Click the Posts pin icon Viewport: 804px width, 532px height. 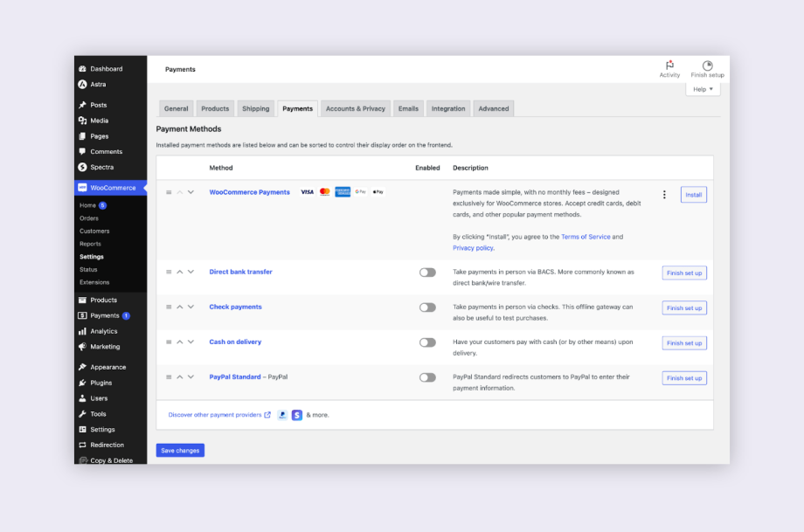click(x=82, y=105)
